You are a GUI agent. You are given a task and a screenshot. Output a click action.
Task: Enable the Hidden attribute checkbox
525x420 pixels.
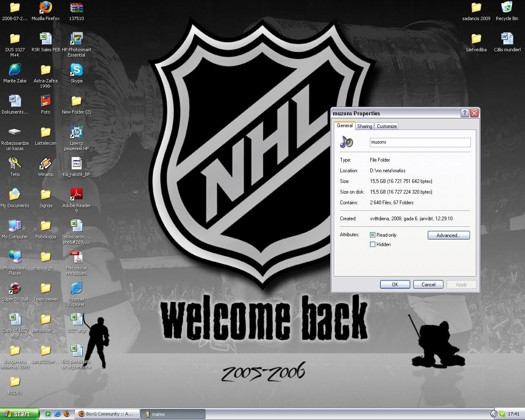click(x=372, y=244)
